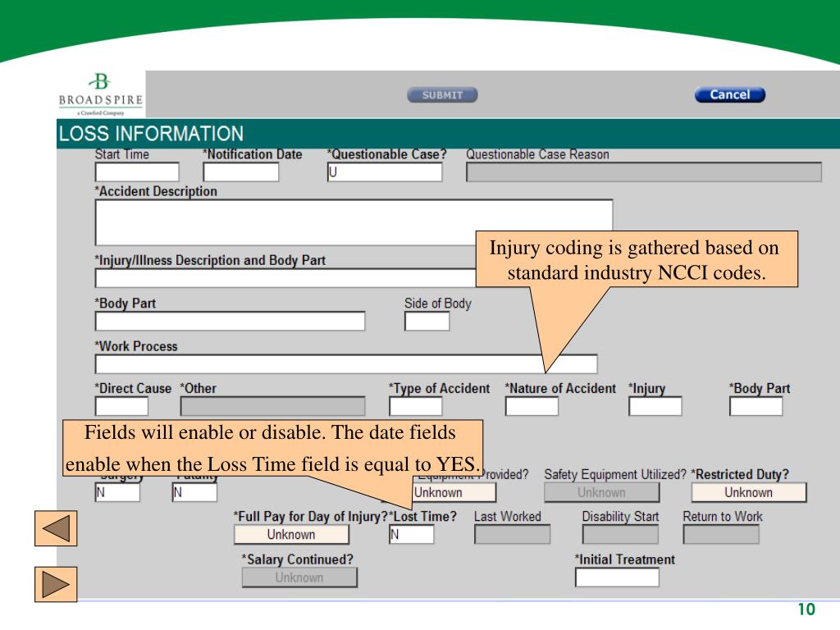Viewport: 840px width, 630px height.
Task: Focus the Injury/Illness Description and Body Part field
Action: pos(285,278)
